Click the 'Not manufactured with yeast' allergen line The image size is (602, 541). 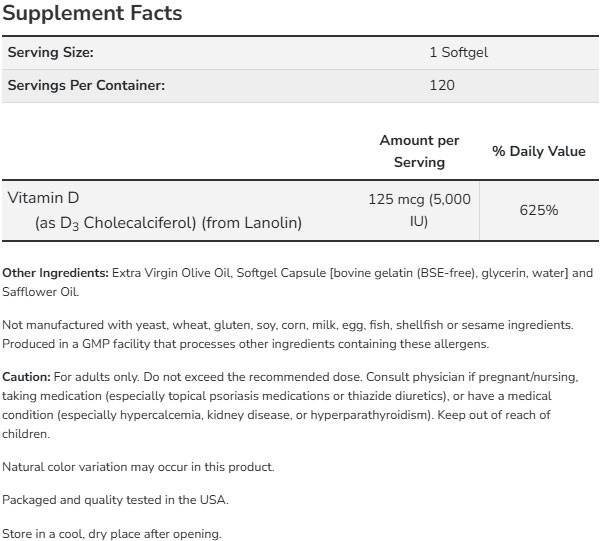(287, 325)
